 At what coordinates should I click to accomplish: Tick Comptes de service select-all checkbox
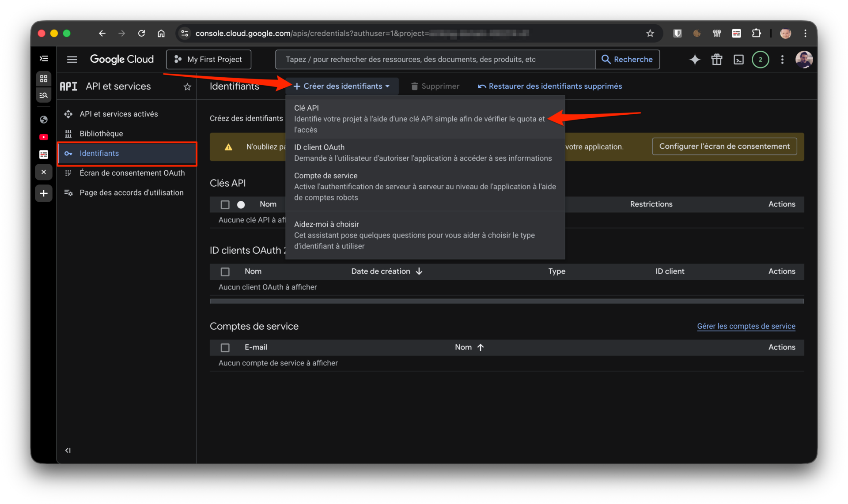click(x=225, y=347)
